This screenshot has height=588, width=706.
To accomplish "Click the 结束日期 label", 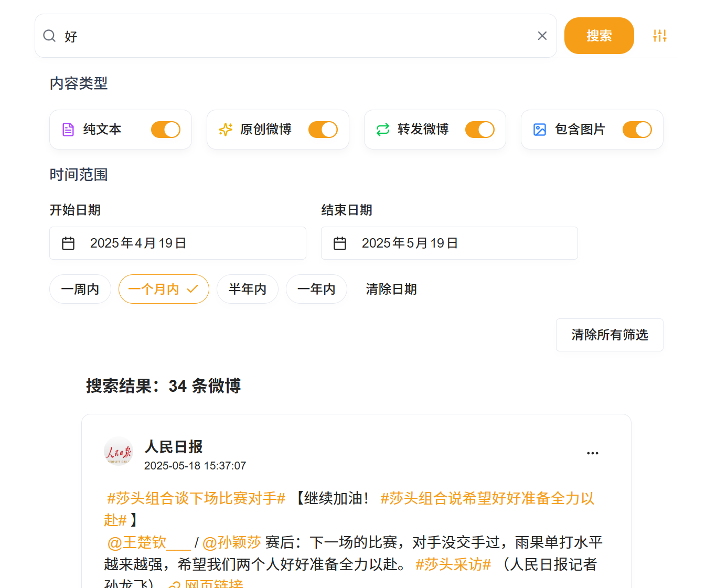I will (347, 210).
